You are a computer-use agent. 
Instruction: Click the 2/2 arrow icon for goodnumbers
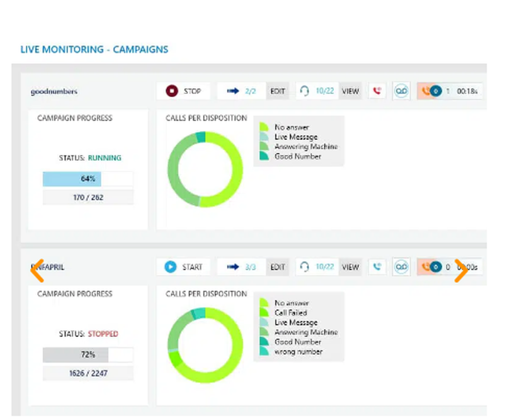(x=233, y=91)
